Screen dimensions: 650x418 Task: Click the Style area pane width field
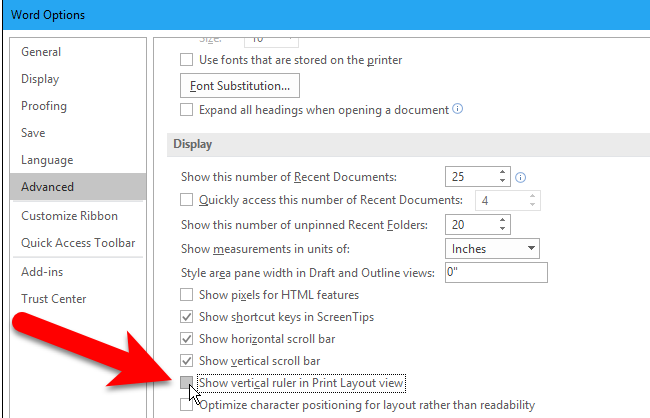(x=495, y=272)
